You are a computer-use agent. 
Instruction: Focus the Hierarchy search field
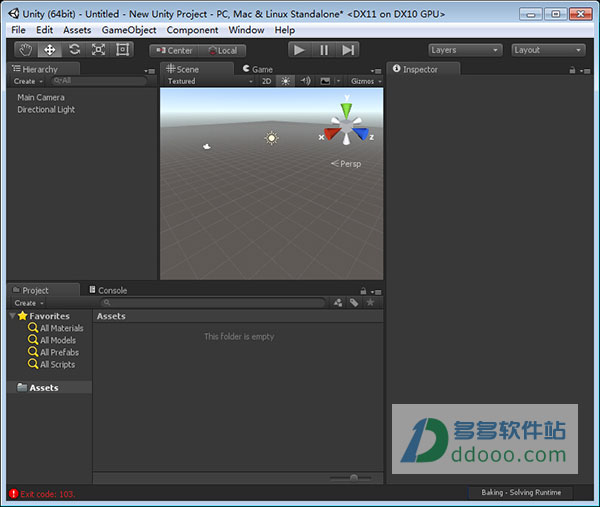[99, 81]
